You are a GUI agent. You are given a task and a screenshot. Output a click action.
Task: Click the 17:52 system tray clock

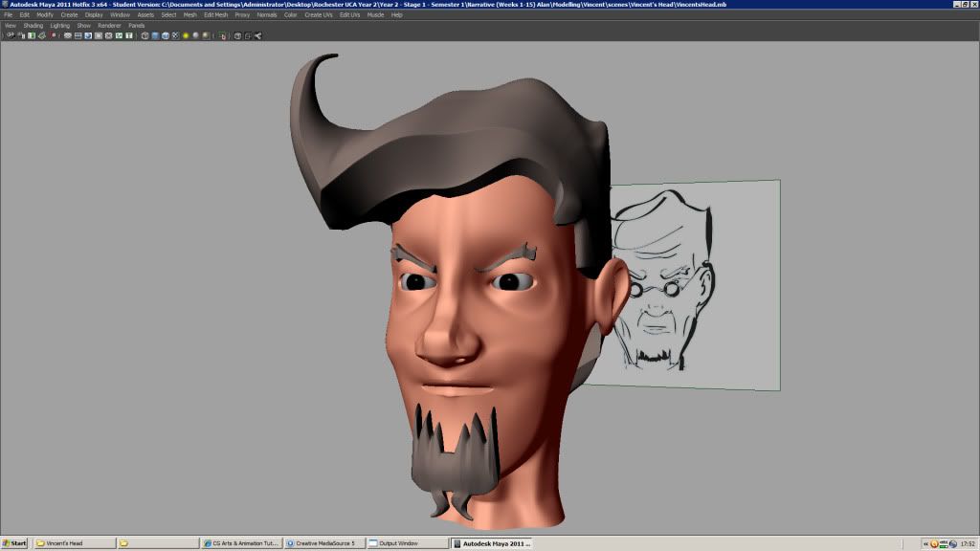(x=968, y=544)
